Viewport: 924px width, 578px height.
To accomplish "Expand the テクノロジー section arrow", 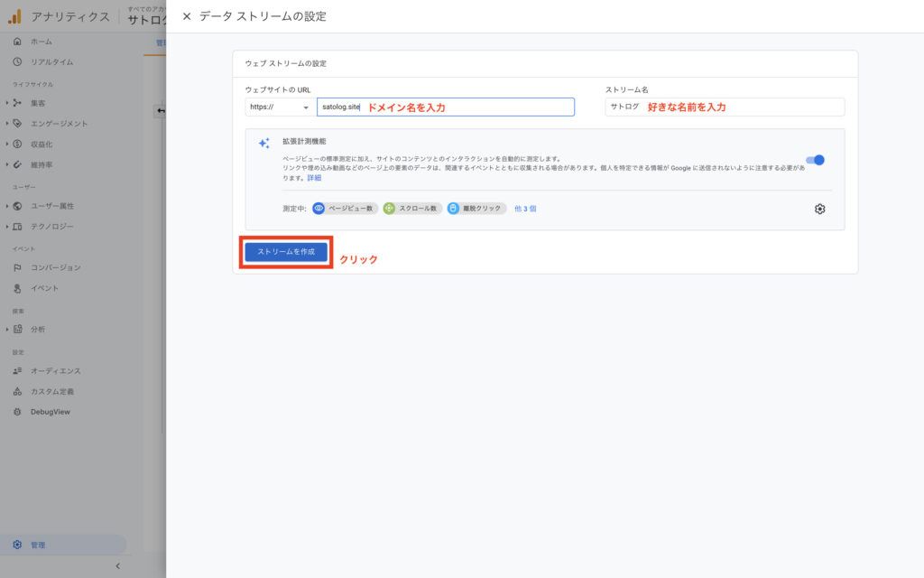I will (7, 227).
